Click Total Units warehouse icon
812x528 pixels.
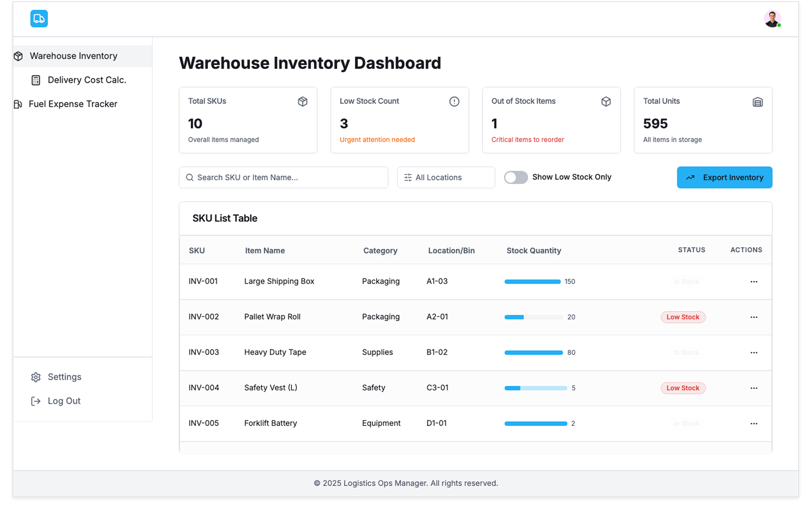(x=757, y=102)
